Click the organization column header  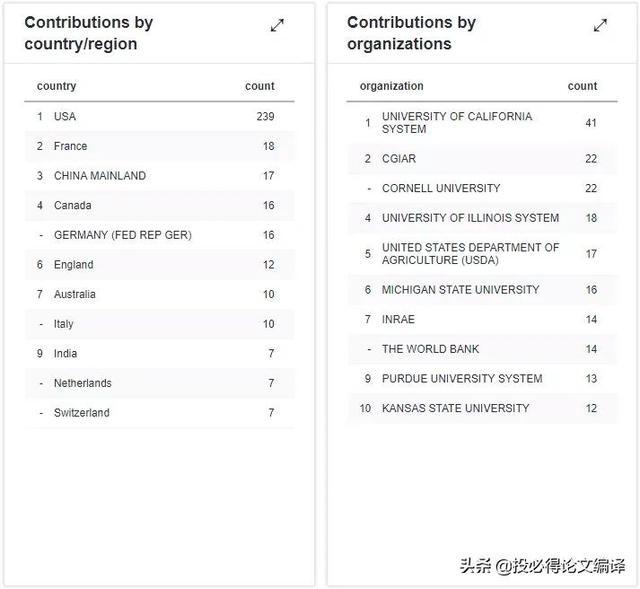[x=391, y=86]
